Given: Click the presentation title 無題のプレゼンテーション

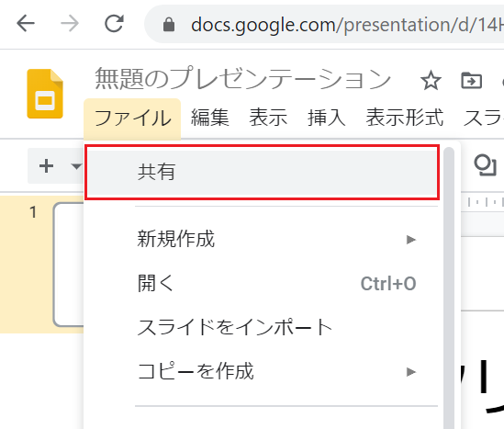Looking at the screenshot, I should [243, 79].
